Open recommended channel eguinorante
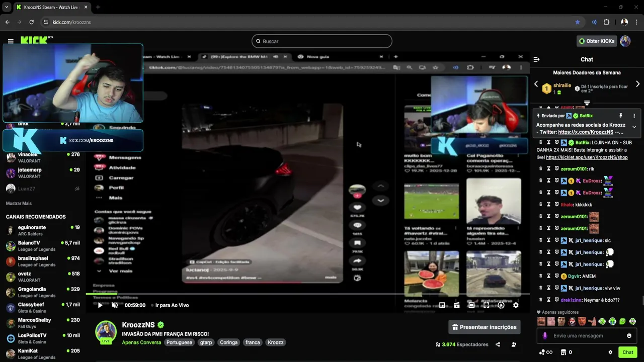 pos(43,231)
